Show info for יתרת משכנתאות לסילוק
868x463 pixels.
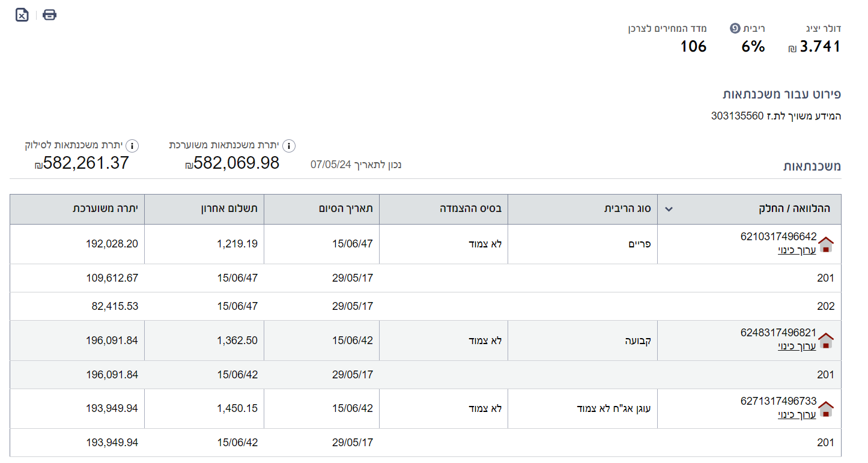pos(132,145)
